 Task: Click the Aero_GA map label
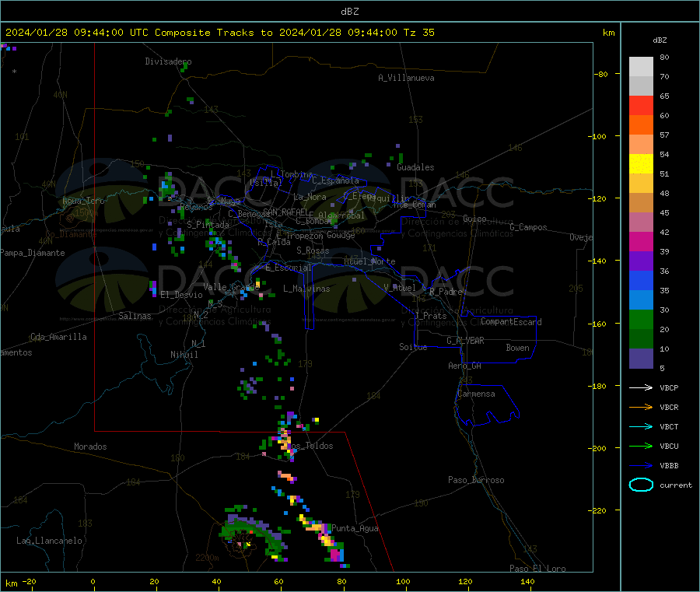pos(464,366)
